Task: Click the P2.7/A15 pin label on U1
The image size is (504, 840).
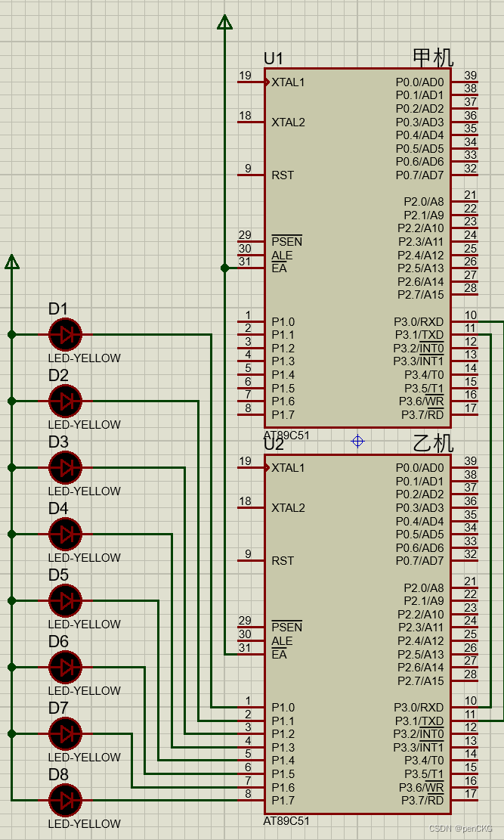Action: (x=420, y=295)
